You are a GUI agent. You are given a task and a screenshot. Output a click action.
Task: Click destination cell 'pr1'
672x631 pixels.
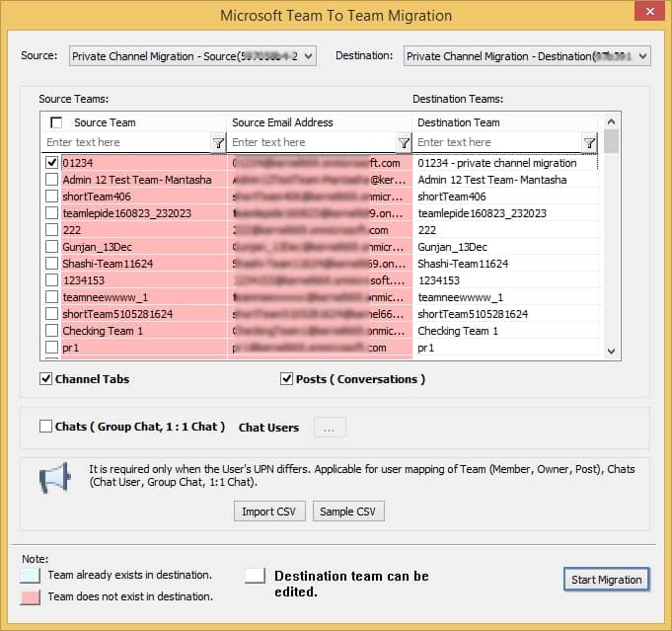505,348
